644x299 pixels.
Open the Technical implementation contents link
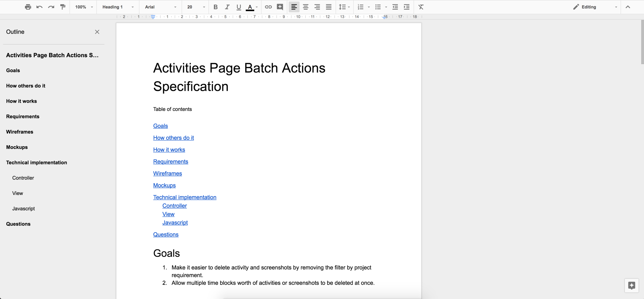[184, 197]
